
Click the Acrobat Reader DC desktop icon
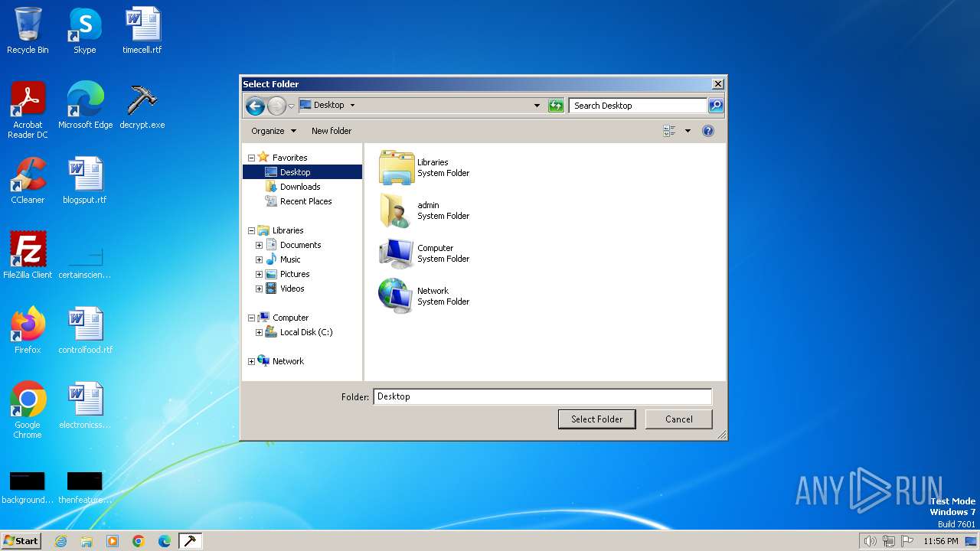point(28,110)
